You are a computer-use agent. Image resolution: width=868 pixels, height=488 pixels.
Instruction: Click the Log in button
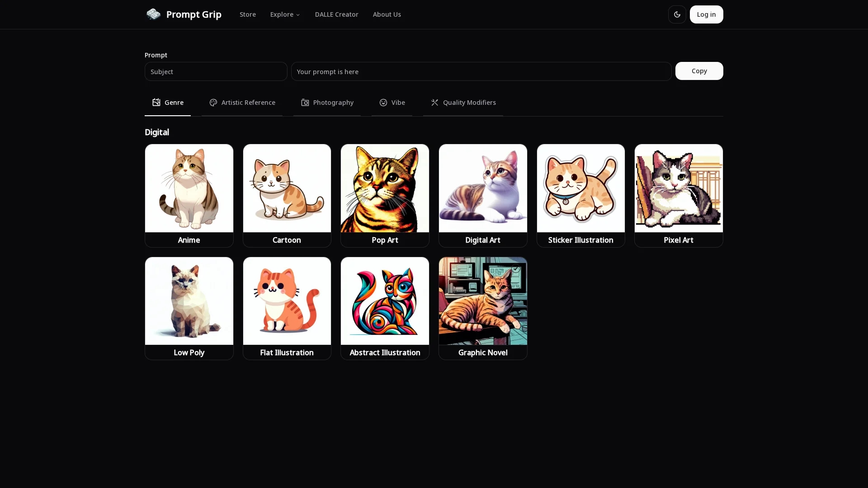coord(706,14)
